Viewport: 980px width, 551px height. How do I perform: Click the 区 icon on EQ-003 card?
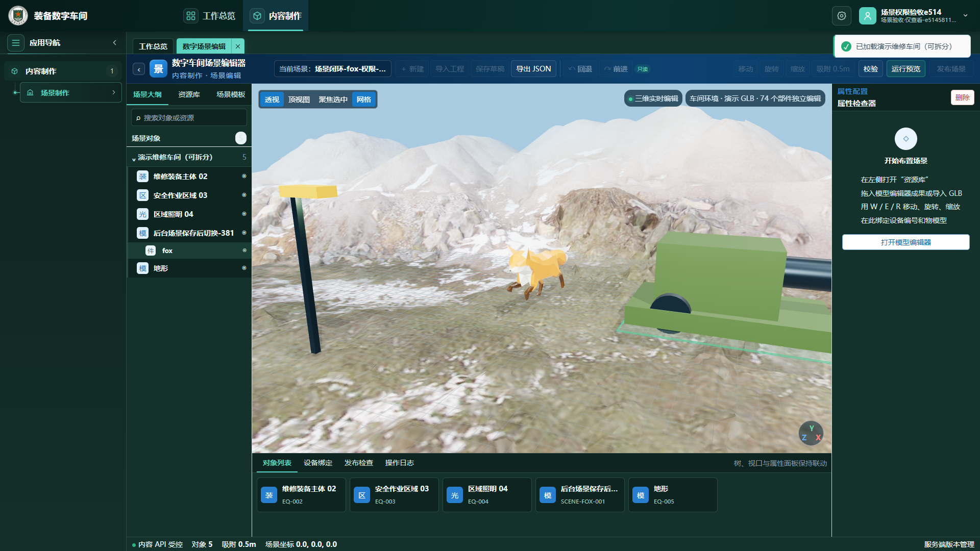tap(362, 495)
